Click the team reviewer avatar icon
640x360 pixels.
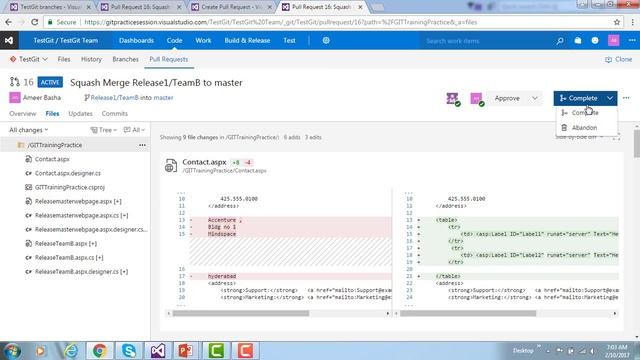coord(453,99)
